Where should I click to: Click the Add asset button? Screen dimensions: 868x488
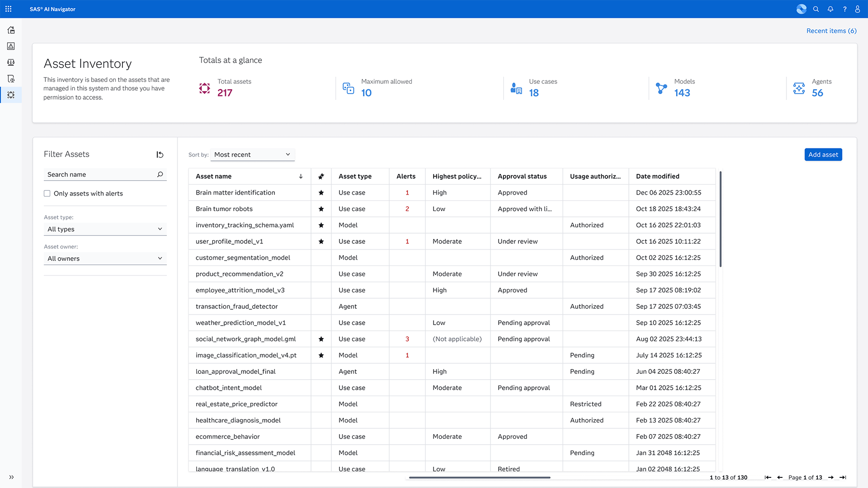point(823,154)
